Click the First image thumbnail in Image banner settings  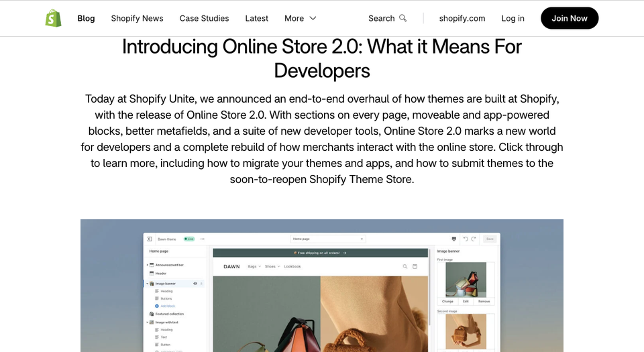(466, 280)
